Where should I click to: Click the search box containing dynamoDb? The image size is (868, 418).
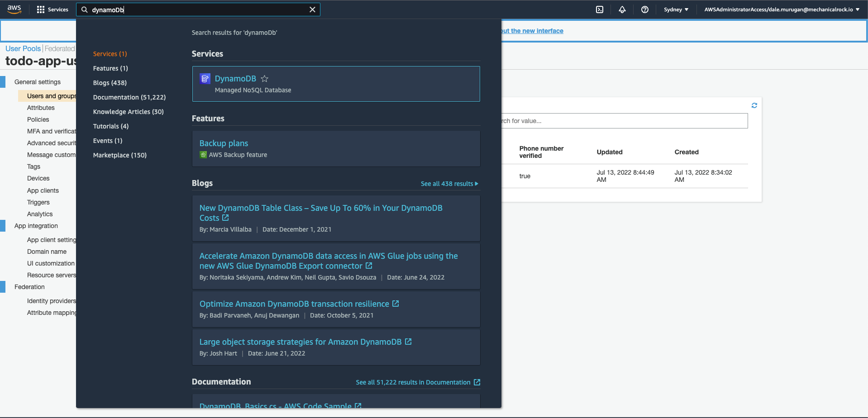point(198,9)
